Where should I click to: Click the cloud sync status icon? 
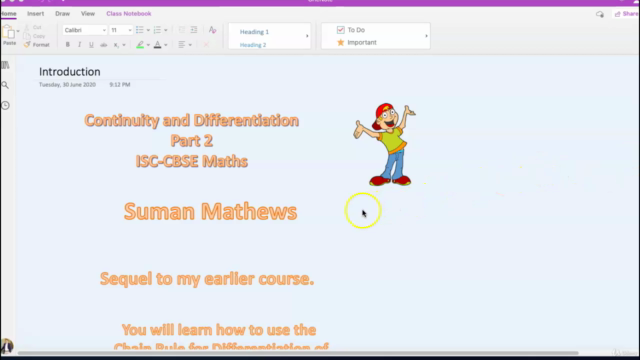[600, 14]
